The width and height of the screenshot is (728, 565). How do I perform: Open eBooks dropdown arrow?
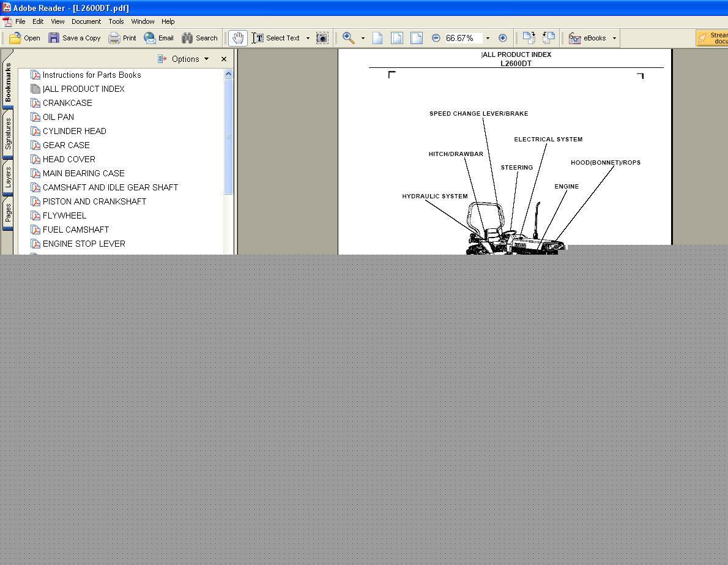tap(614, 38)
